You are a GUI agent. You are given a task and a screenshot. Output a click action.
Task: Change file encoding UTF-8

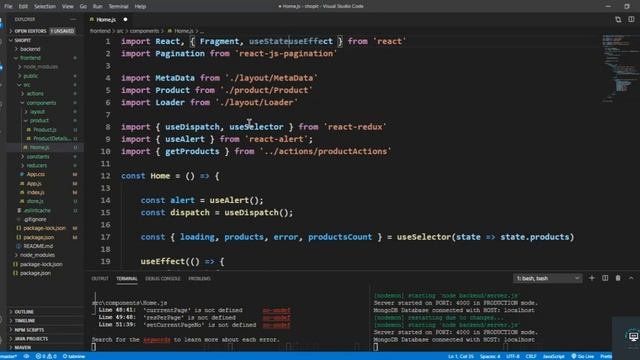pyautogui.click(x=513, y=356)
